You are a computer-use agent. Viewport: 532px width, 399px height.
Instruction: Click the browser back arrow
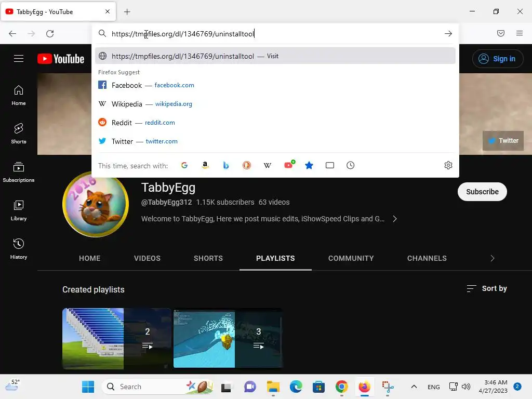(x=12, y=34)
